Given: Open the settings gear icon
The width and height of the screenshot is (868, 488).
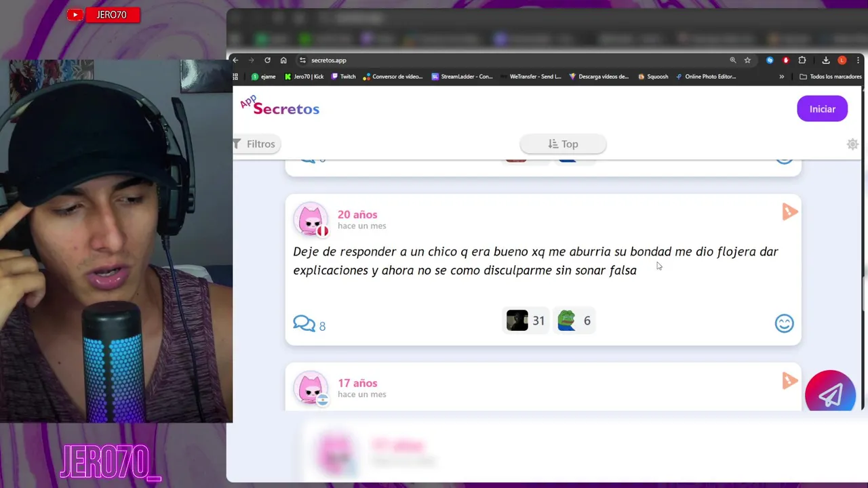Looking at the screenshot, I should [x=852, y=144].
